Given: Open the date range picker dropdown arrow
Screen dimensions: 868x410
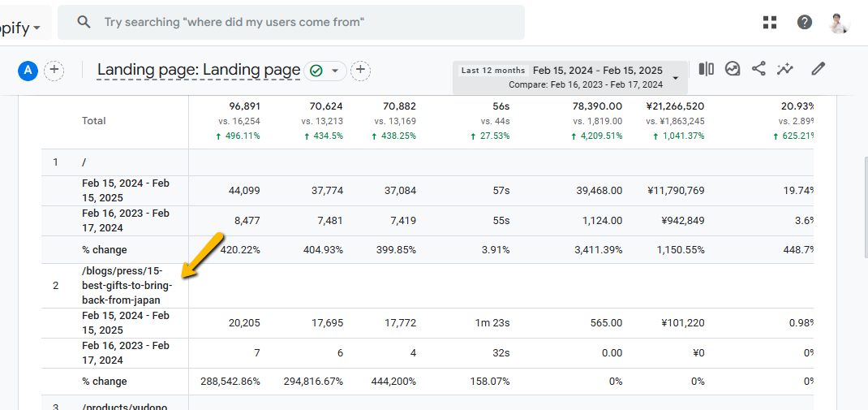Looking at the screenshot, I should [x=676, y=78].
